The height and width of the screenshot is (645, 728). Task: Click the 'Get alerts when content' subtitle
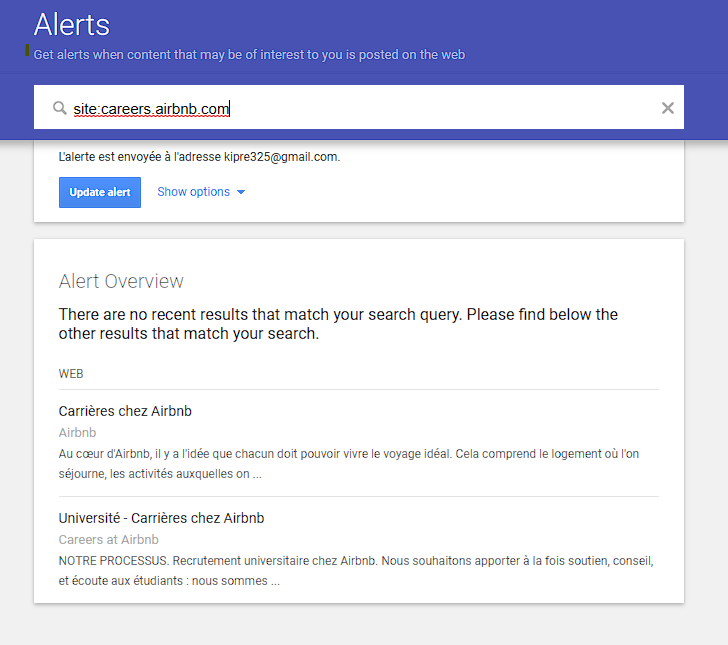(x=249, y=55)
